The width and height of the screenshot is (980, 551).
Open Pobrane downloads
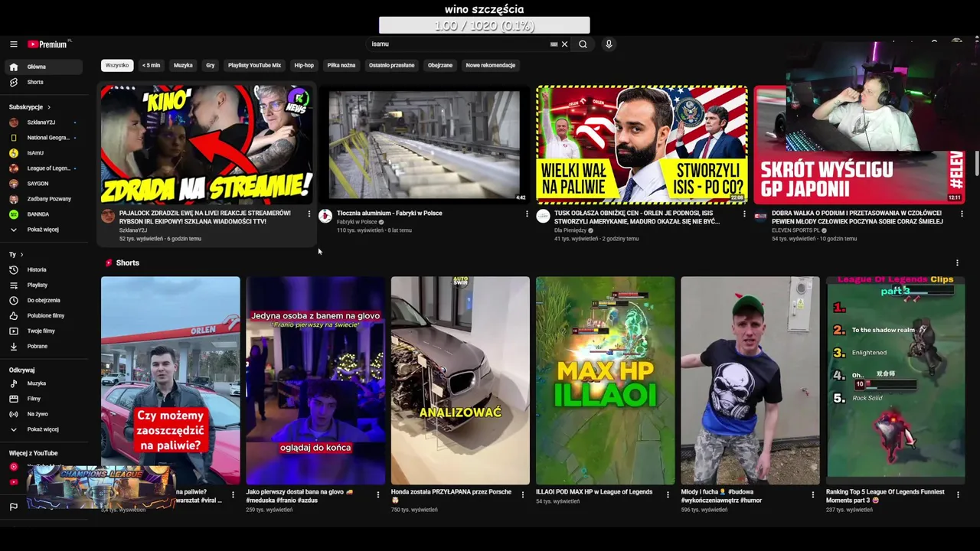(44, 346)
